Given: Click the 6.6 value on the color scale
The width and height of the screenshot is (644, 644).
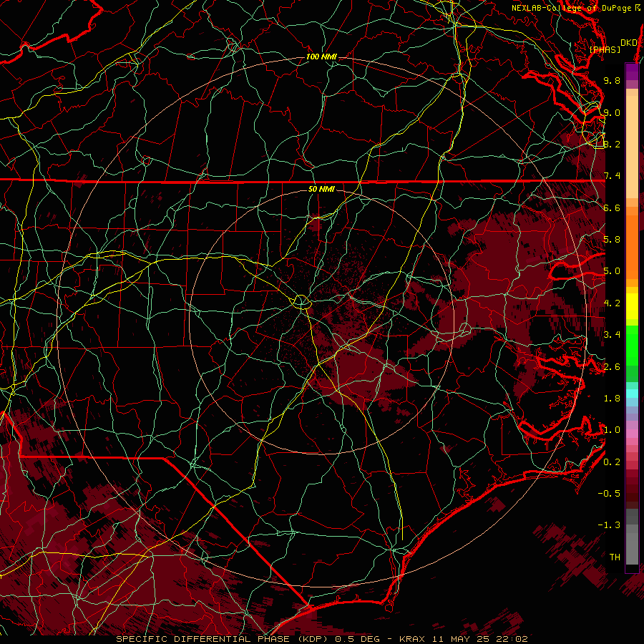Looking at the screenshot, I should [612, 208].
